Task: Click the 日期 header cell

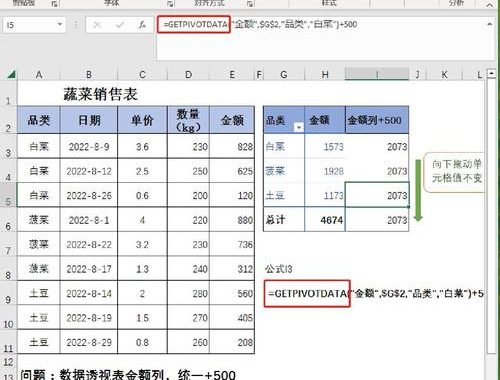Action: pyautogui.click(x=89, y=120)
